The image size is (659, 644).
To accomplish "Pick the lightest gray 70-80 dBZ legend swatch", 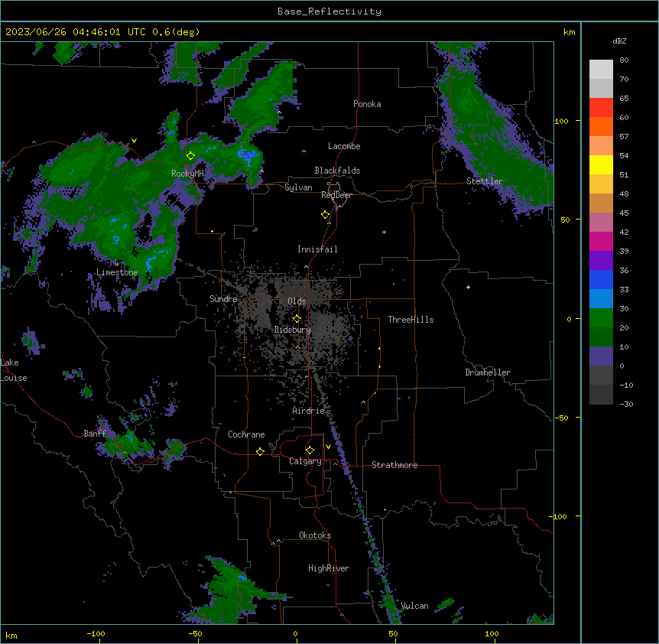I will coord(601,70).
